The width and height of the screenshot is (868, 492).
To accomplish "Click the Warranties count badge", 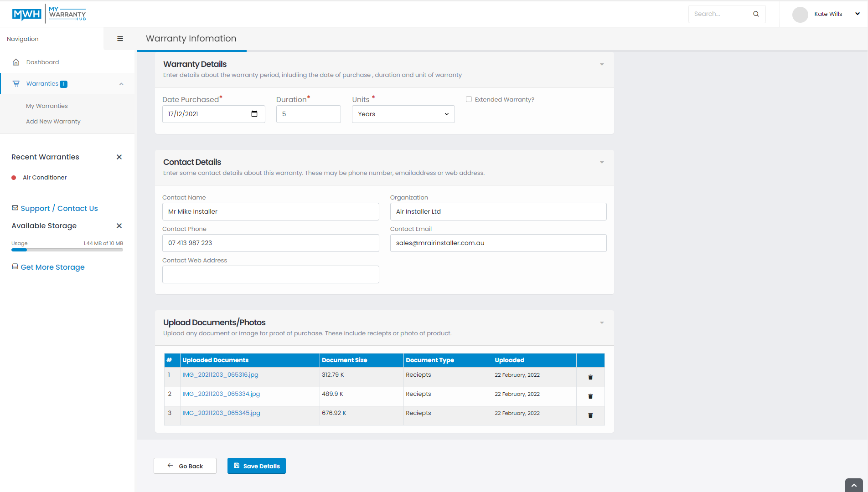I will [x=64, y=84].
